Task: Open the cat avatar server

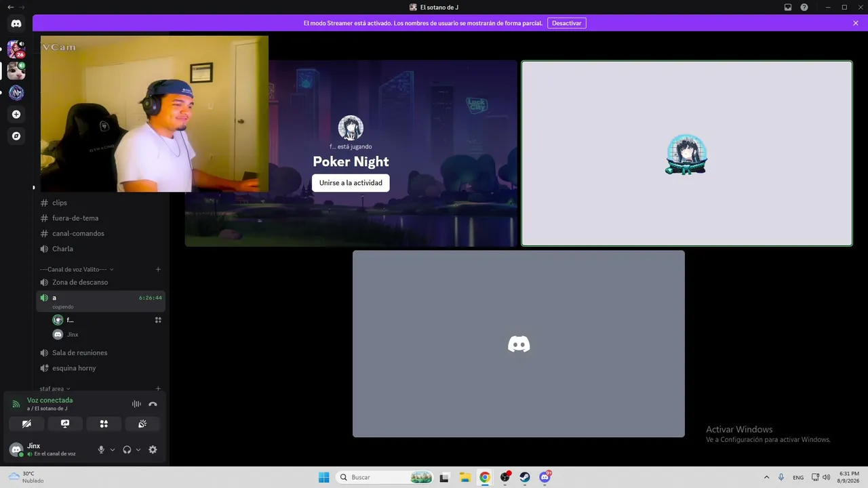Action: 16,70
